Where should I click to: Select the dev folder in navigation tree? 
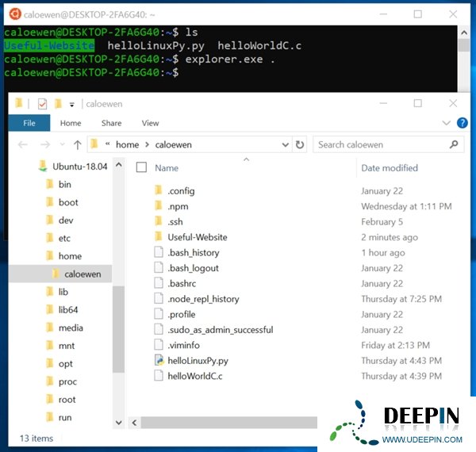(x=66, y=220)
